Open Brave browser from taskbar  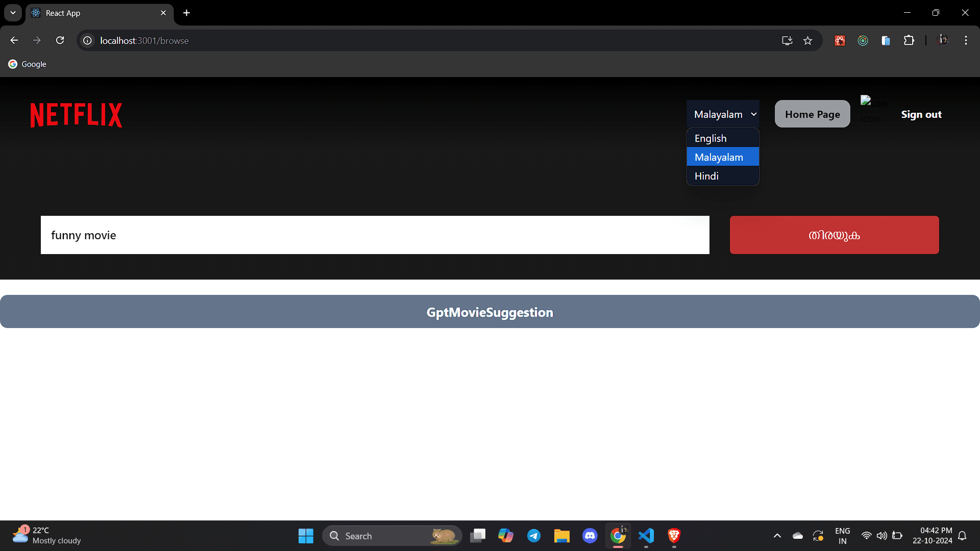tap(674, 536)
